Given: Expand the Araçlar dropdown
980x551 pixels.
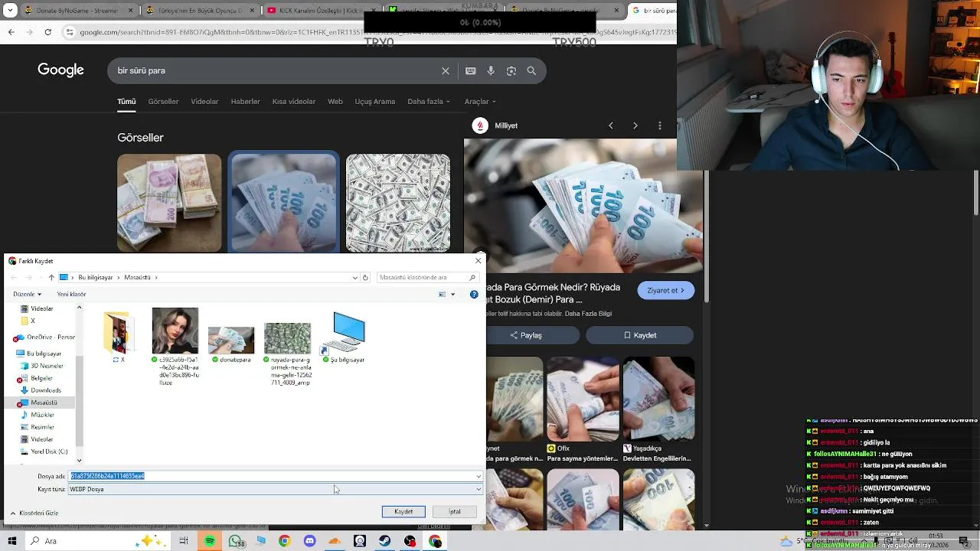Looking at the screenshot, I should [x=480, y=102].
